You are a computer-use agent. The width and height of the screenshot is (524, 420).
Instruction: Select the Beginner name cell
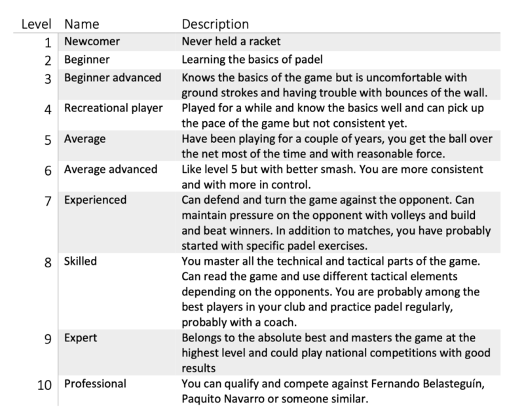click(x=87, y=60)
